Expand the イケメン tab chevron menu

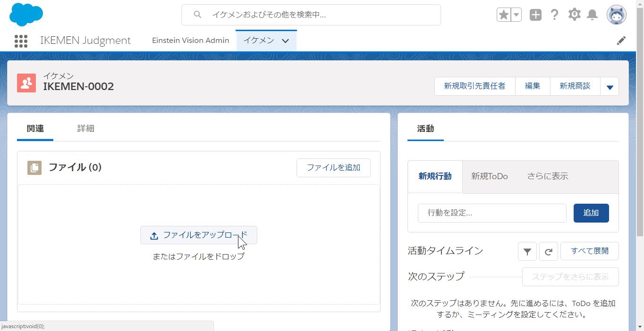(x=285, y=41)
